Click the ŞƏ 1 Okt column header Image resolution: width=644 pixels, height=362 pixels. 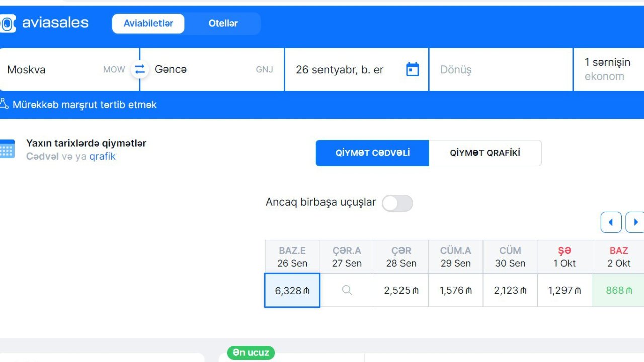coord(565,257)
